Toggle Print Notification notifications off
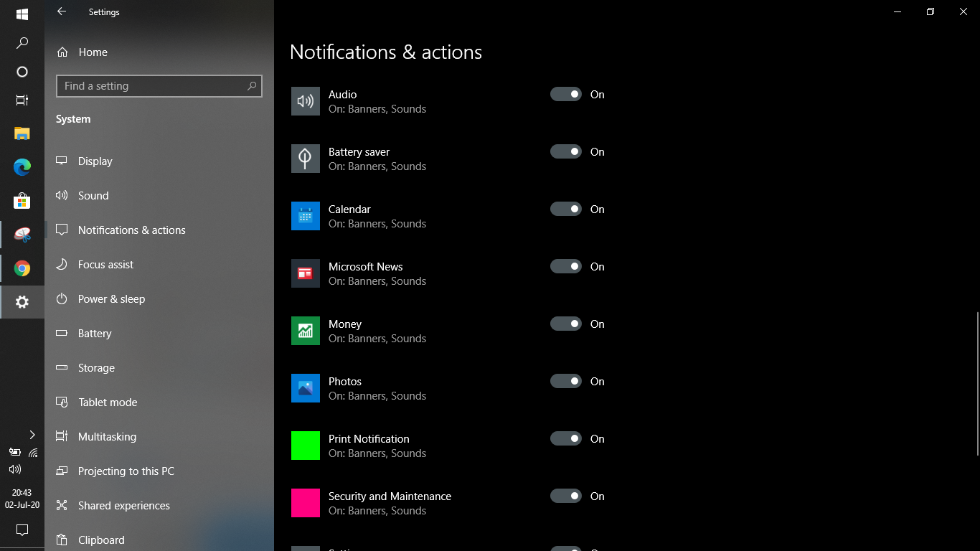This screenshot has width=980, height=551. tap(566, 438)
